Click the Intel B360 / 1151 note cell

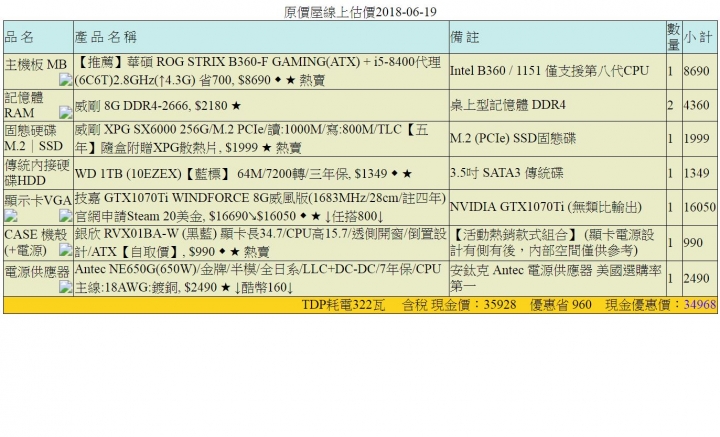tap(557, 71)
